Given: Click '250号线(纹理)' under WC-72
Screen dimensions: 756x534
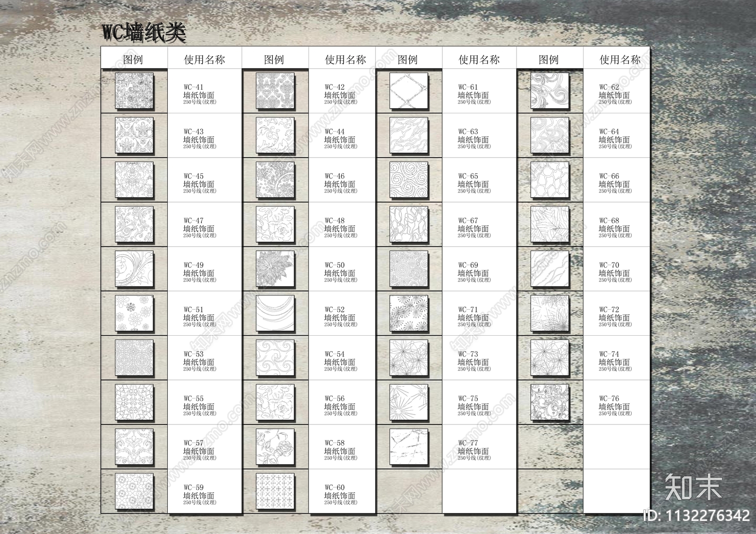Looking at the screenshot, I should pyautogui.click(x=615, y=324).
